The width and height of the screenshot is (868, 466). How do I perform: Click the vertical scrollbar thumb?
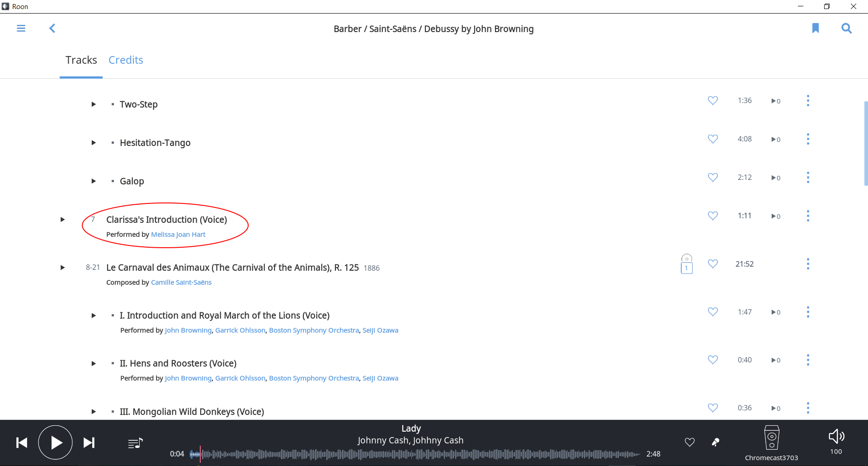[x=866, y=143]
